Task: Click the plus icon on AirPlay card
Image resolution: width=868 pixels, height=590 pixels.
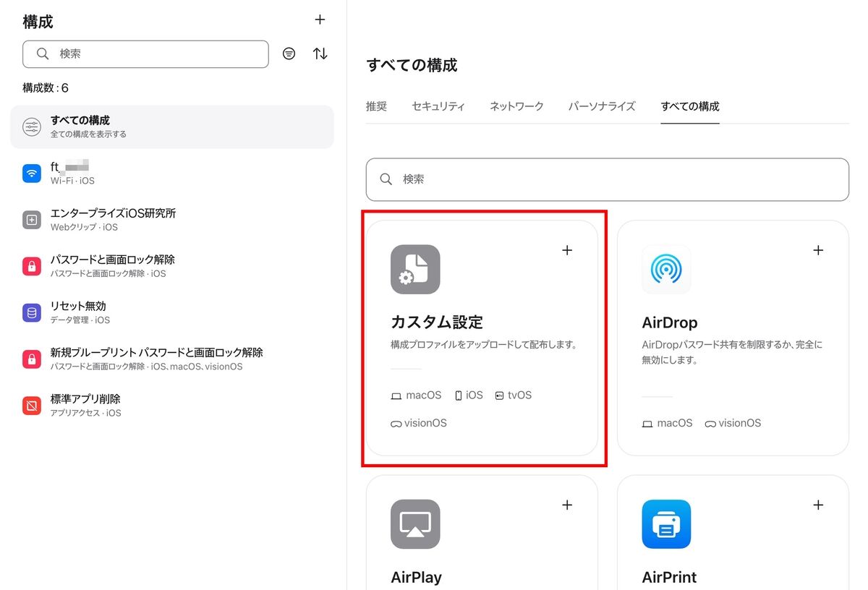Action: 567,505
